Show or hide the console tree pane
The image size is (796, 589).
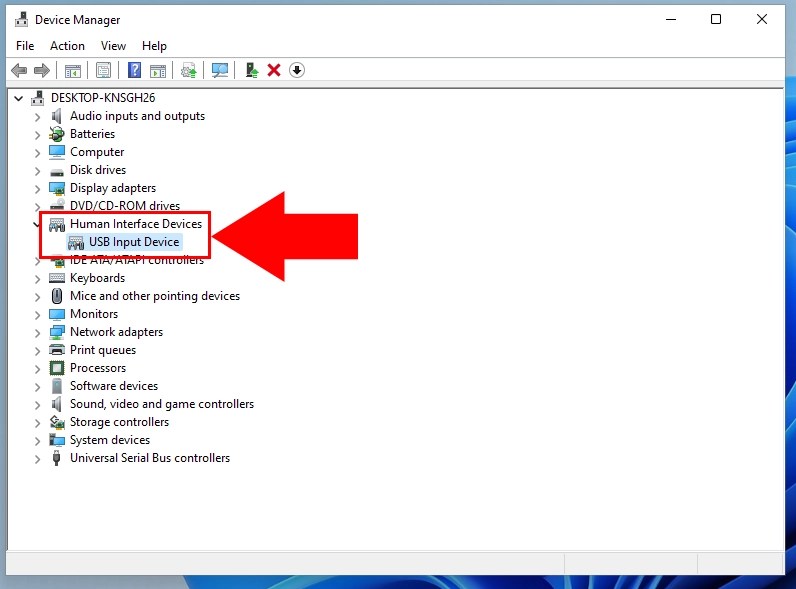click(x=73, y=71)
